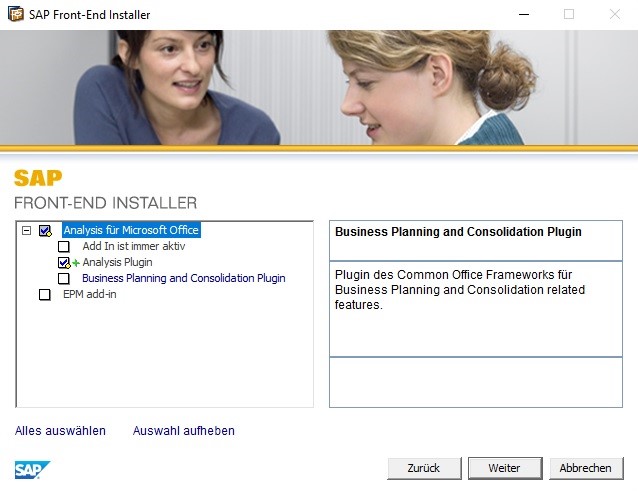Image resolution: width=638 pixels, height=491 pixels.
Task: Select the EPM add-in tree row
Action: click(x=90, y=294)
